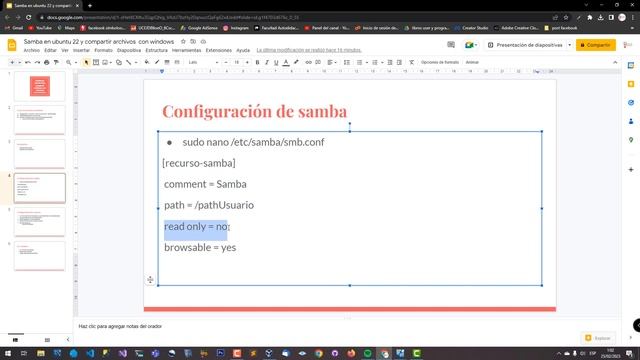The width and height of the screenshot is (640, 360).
Task: Open the Herramientas menu
Action: (186, 50)
